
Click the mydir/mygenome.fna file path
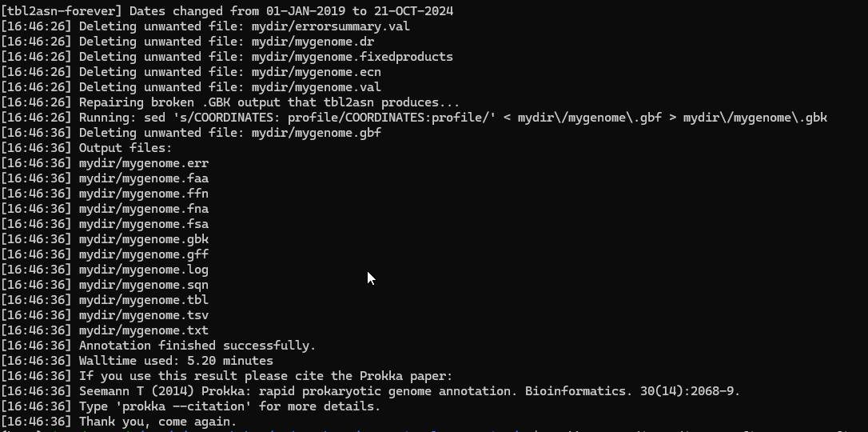[144, 209]
